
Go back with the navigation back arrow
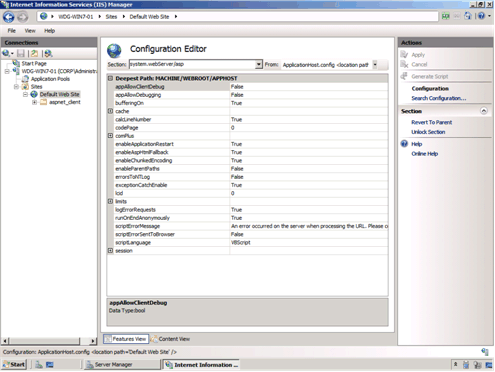[x=9, y=17]
